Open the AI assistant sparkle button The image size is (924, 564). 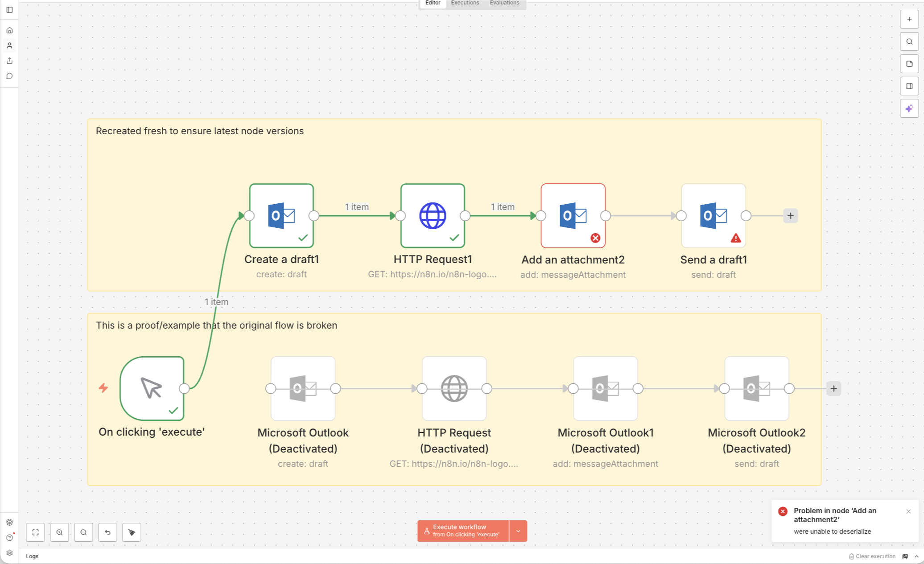909,108
